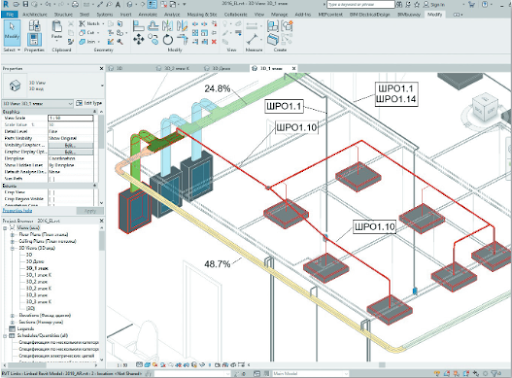Select the Move tool icon
This screenshot has width=512, height=378.
pyautogui.click(x=138, y=40)
